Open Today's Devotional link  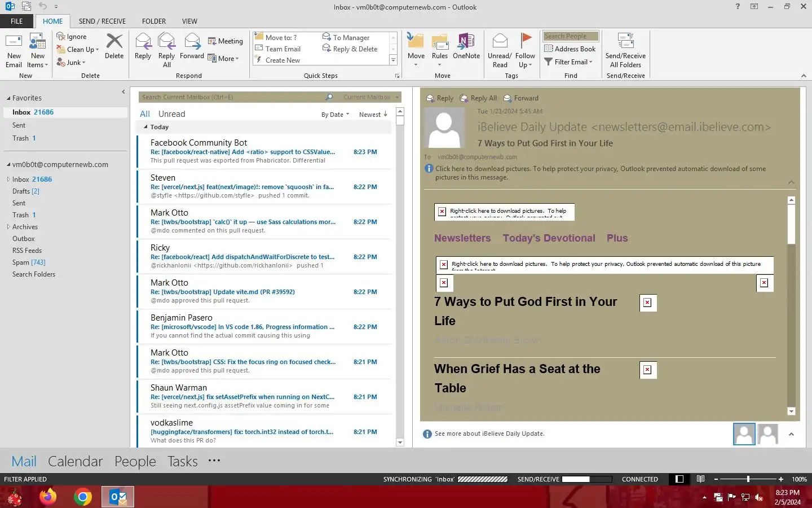[549, 238]
